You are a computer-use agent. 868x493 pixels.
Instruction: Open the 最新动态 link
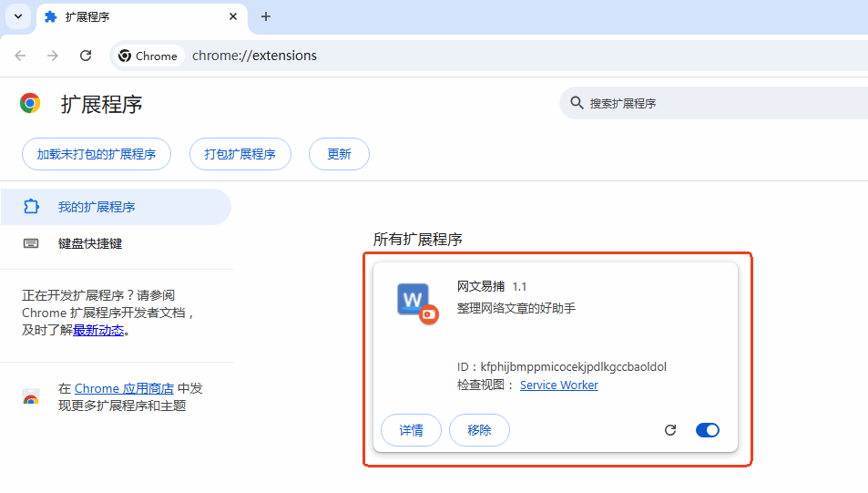(98, 330)
